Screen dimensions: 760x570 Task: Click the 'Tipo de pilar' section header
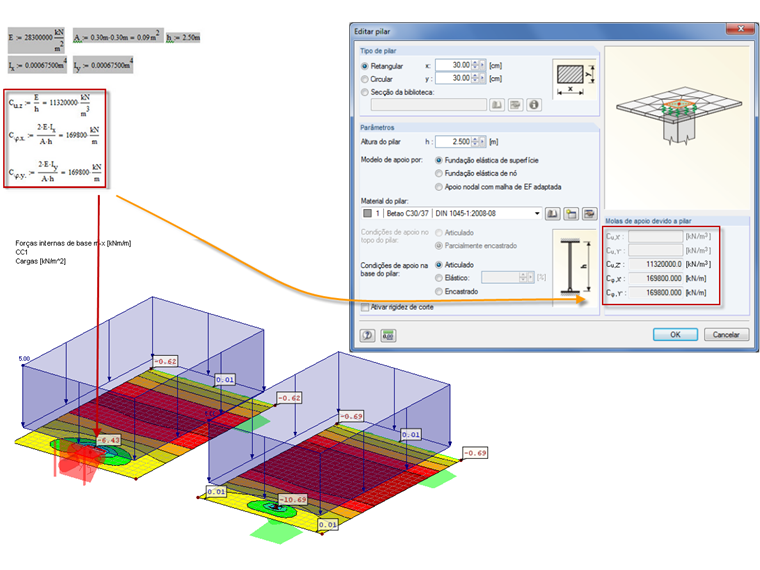tap(378, 51)
